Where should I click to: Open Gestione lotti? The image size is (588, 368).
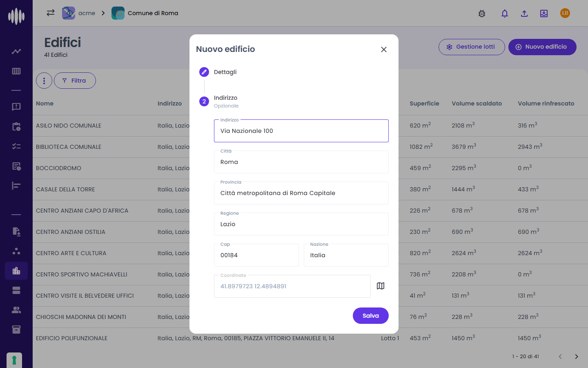pos(472,47)
